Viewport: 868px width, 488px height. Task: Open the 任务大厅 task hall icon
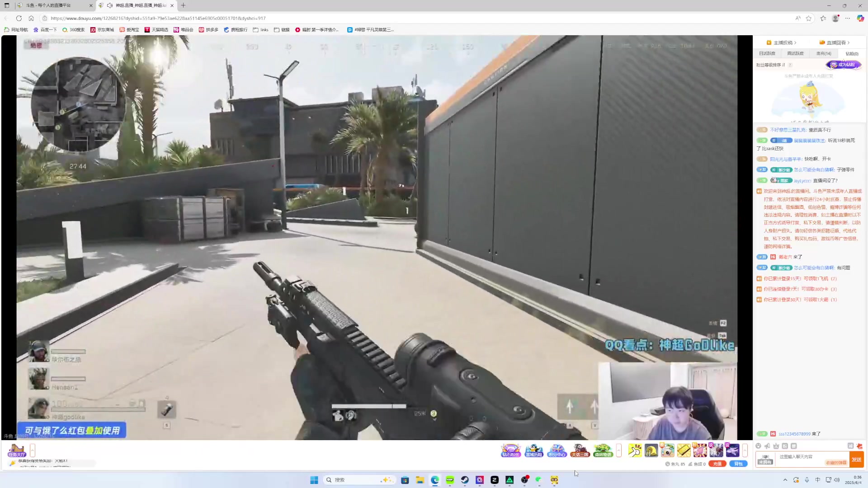[17, 450]
